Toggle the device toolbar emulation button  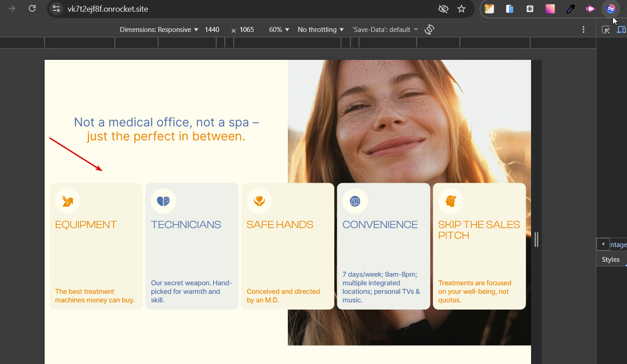(x=622, y=30)
